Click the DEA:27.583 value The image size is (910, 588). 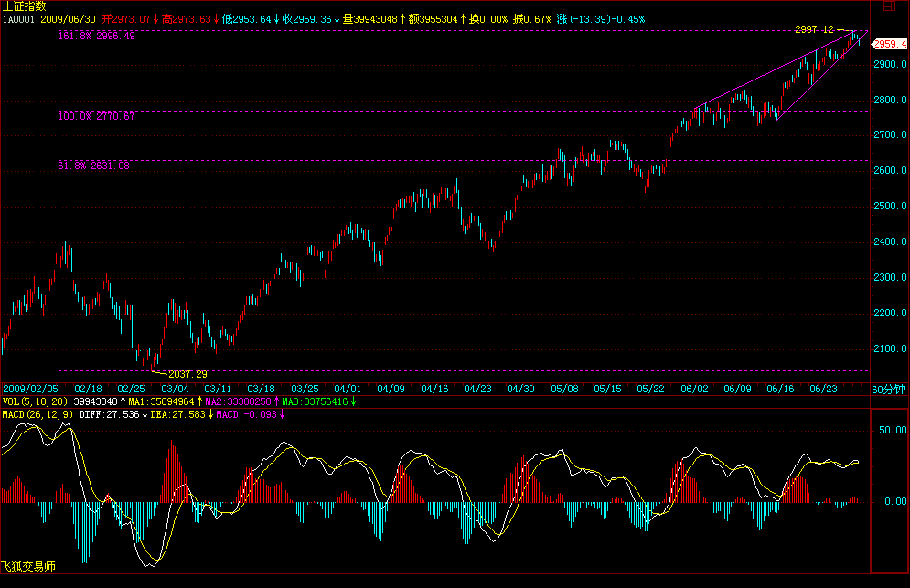pyautogui.click(x=178, y=414)
